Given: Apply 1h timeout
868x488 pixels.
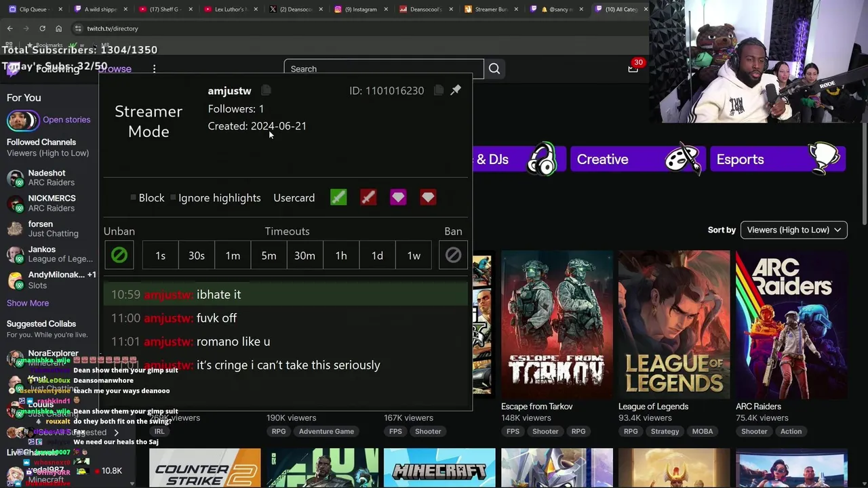Looking at the screenshot, I should pyautogui.click(x=341, y=255).
